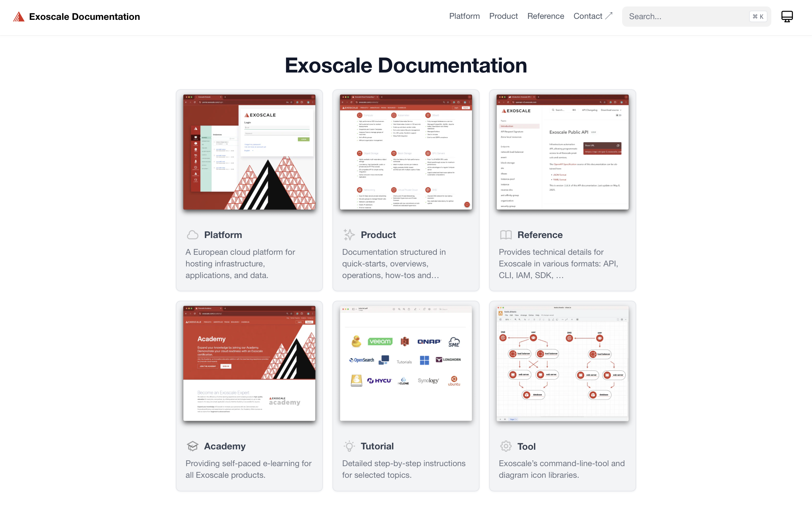The height and width of the screenshot is (513, 812).
Task: Open the Exoscale Documentation home link
Action: click(x=76, y=16)
